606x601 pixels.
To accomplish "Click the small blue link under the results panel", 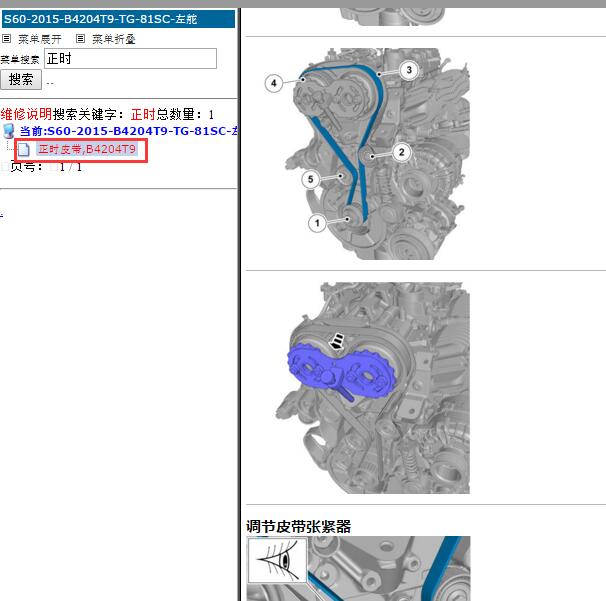I will 2,215.
